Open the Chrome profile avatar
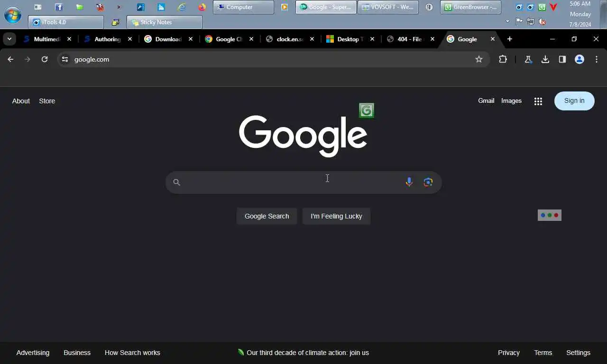The height and width of the screenshot is (364, 607). pyautogui.click(x=579, y=59)
